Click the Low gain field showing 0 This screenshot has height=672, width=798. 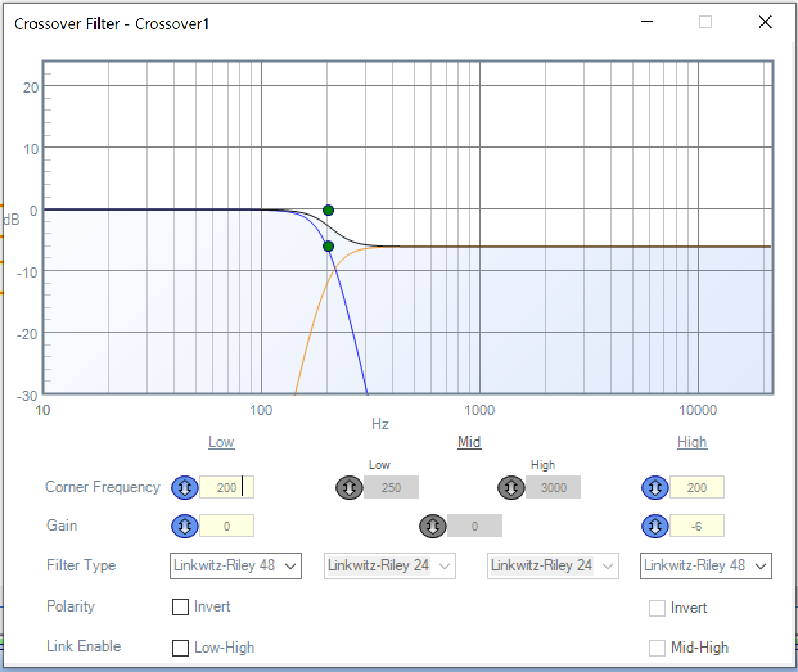coord(227,526)
